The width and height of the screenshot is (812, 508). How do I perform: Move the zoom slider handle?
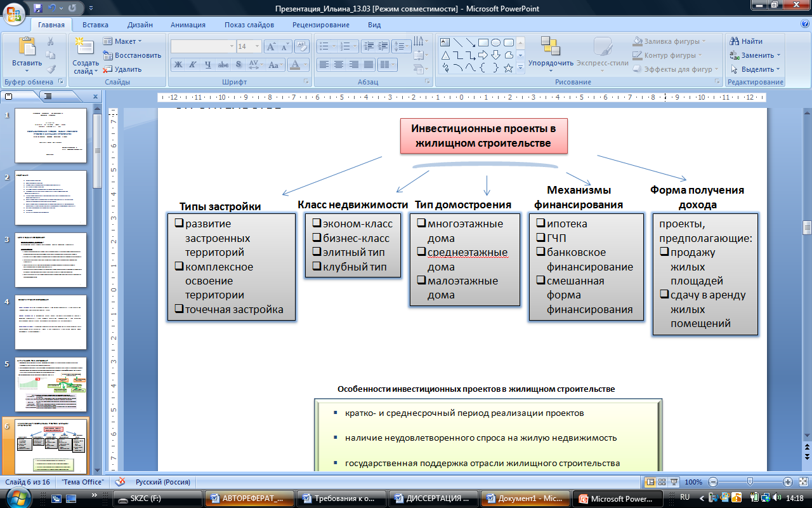[750, 482]
